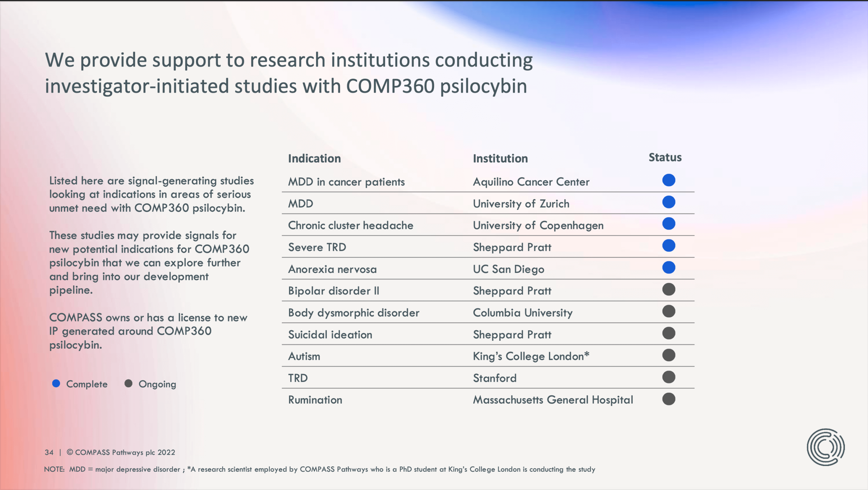Click the page number 34 footer

tap(49, 452)
